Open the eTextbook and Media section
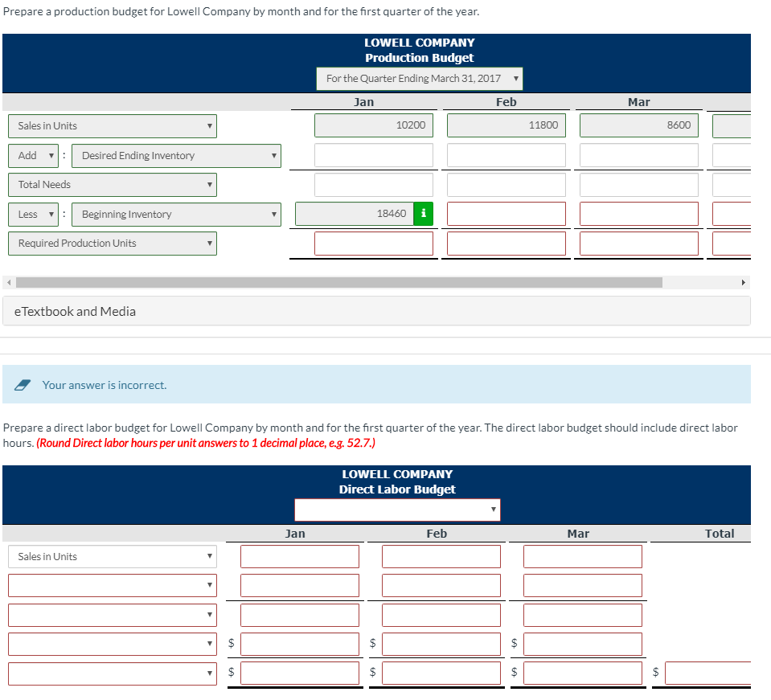 [376, 311]
